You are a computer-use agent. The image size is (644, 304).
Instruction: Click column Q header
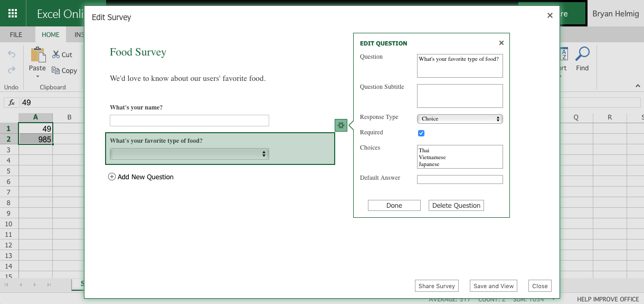[x=576, y=117]
